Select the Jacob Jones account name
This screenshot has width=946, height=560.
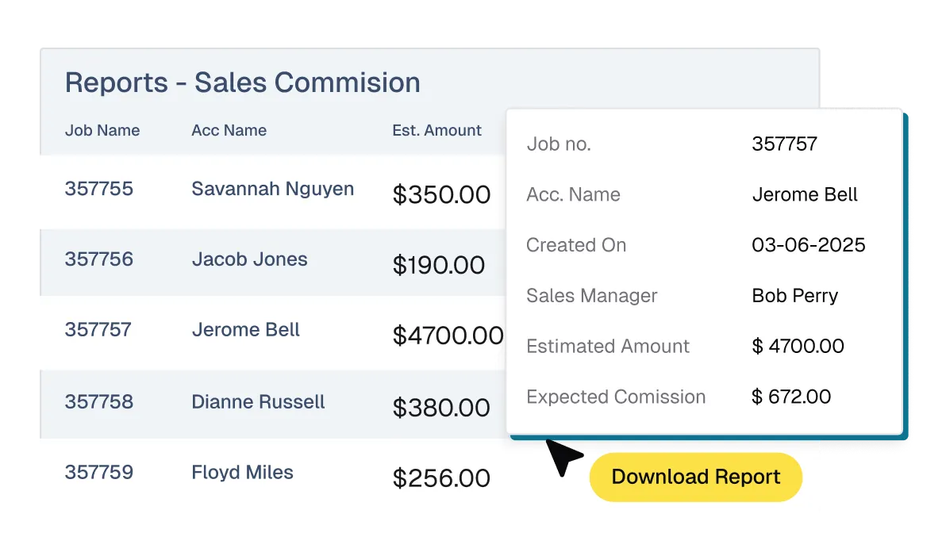pos(249,259)
